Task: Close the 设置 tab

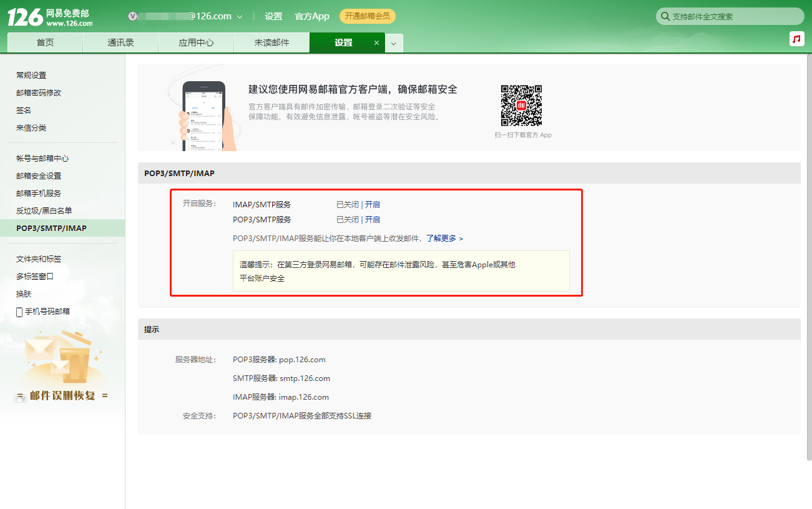Action: [376, 42]
